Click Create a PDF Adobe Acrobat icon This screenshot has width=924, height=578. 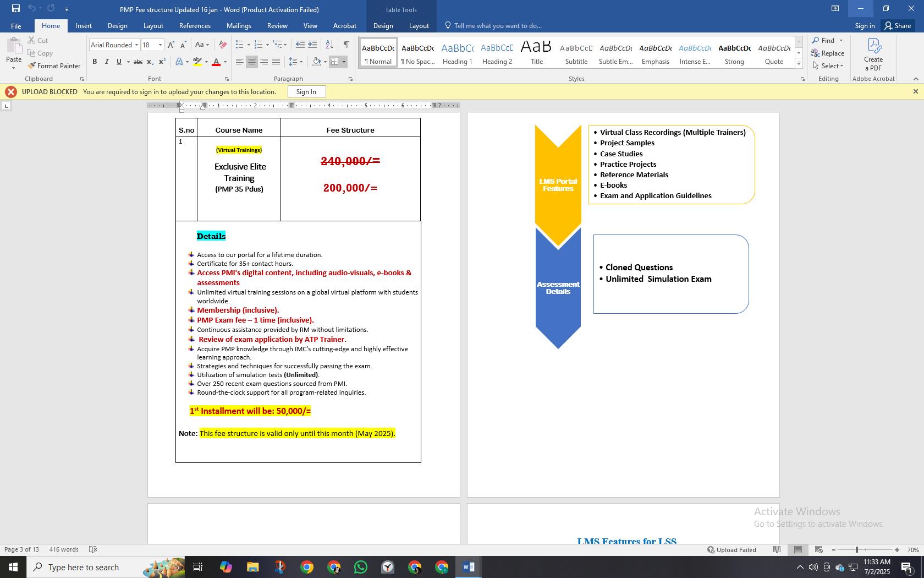pyautogui.click(x=873, y=54)
